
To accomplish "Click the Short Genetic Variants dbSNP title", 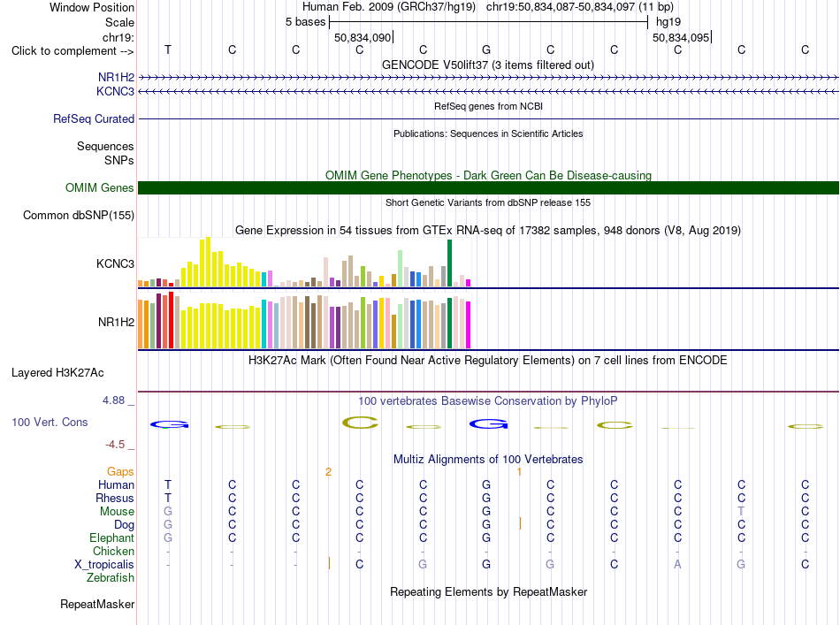I will coord(488,202).
